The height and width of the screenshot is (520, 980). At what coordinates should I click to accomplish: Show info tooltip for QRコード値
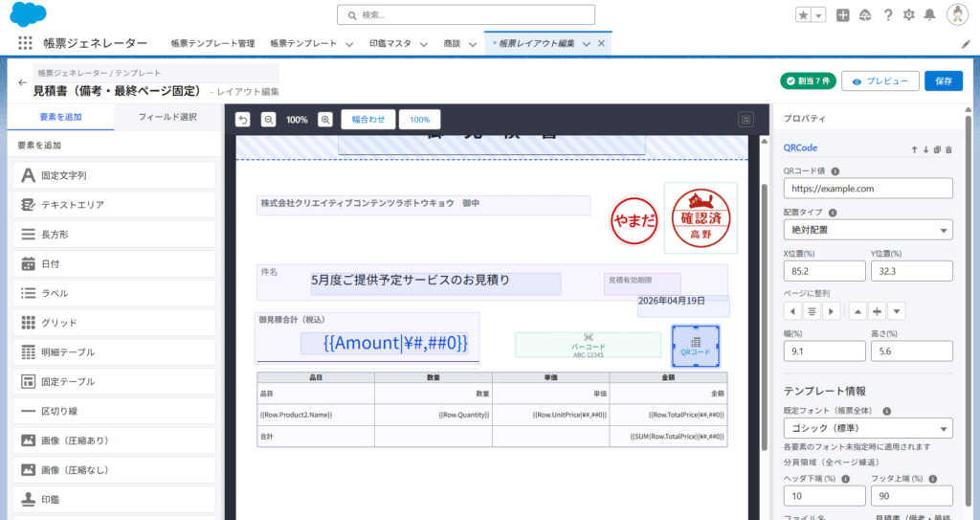point(835,171)
